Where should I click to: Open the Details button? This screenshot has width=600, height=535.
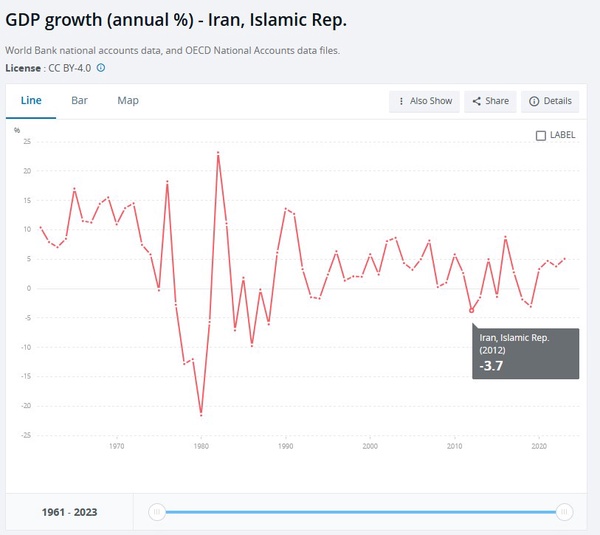coord(550,101)
